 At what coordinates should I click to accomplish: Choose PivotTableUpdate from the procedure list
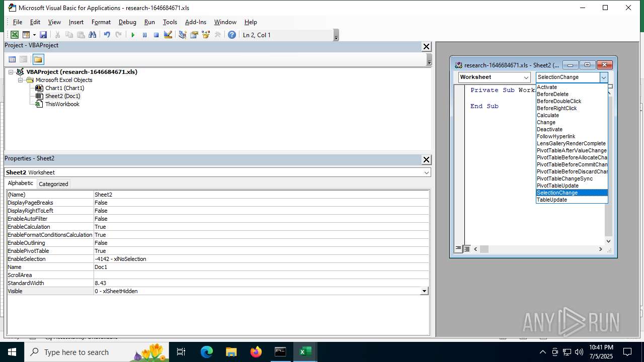(572, 186)
